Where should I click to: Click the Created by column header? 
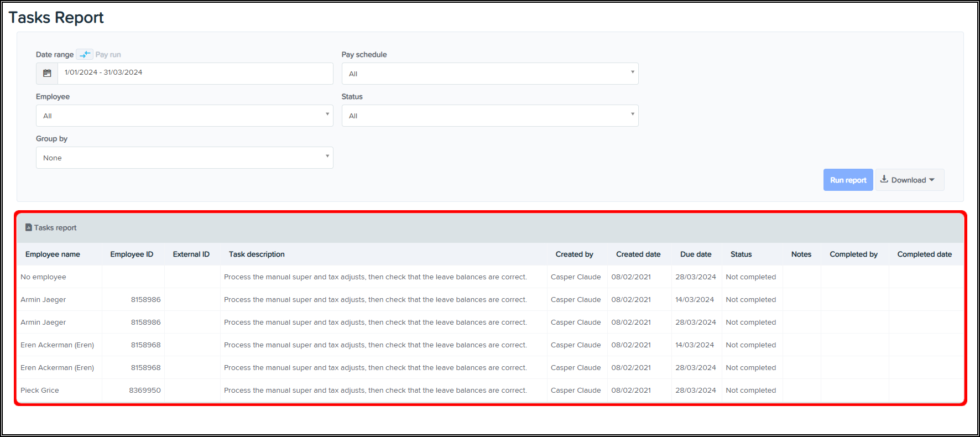tap(574, 254)
